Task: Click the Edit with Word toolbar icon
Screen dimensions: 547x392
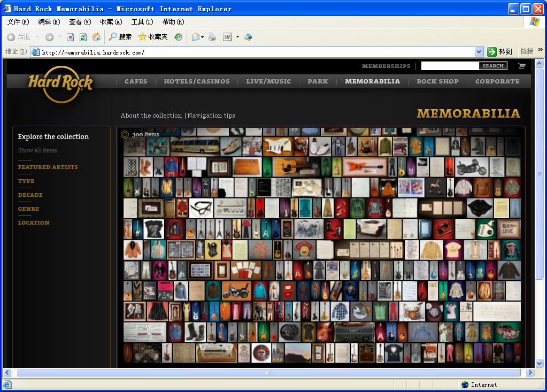Action: pos(227,37)
